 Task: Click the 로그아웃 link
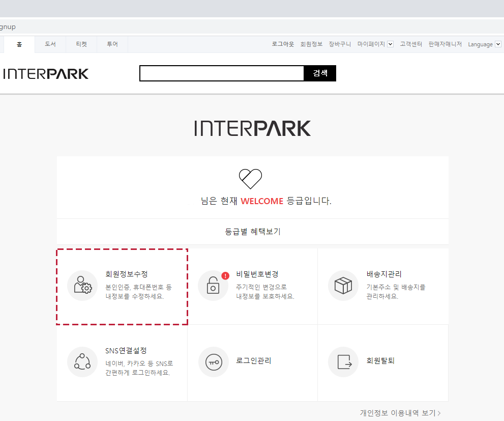pyautogui.click(x=283, y=44)
